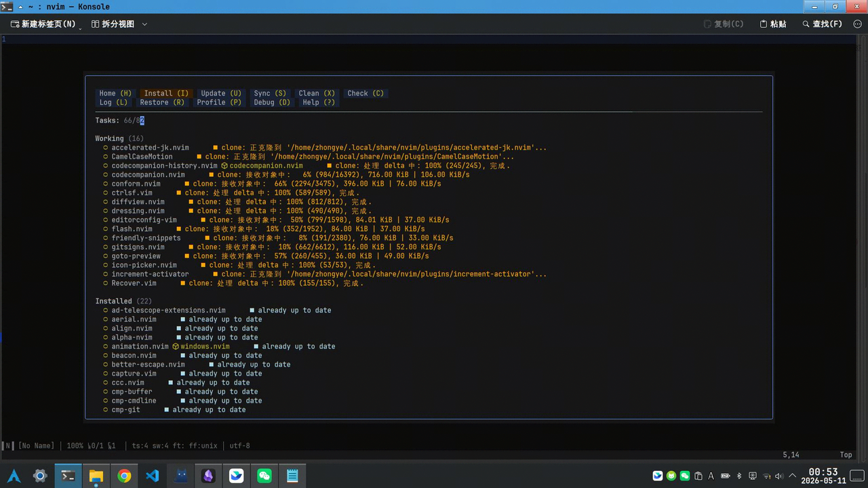Open the Log (L) tab
868x488 pixels.
tap(113, 102)
